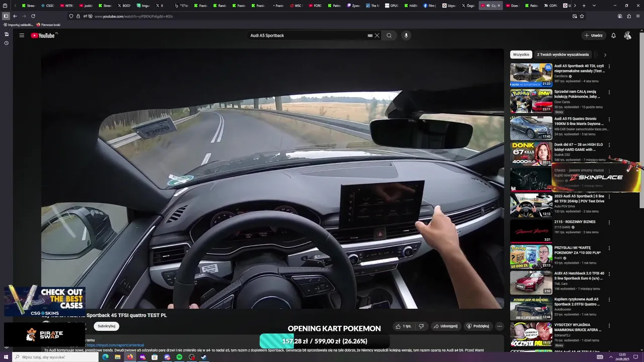This screenshot has height=362, width=644.
Task: Open the on-screen keyboard icon in search
Action: click(x=370, y=36)
